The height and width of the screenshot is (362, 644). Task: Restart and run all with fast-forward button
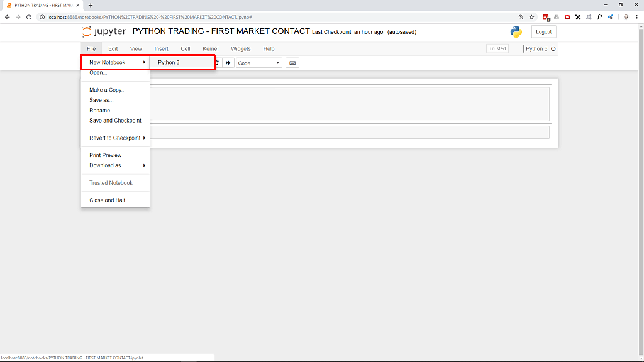[228, 63]
